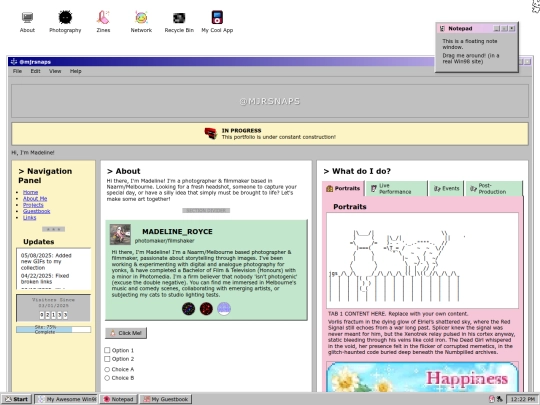
Task: Open the View menu
Action: point(55,71)
